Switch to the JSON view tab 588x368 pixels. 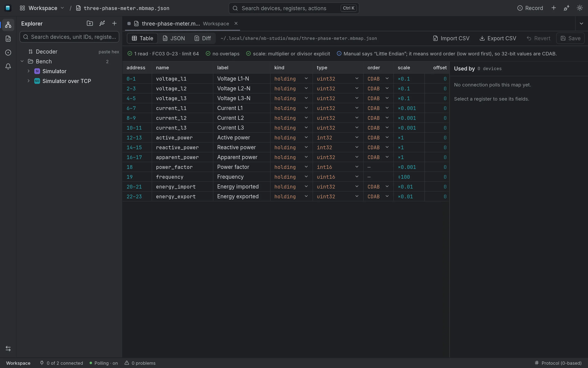tap(174, 38)
